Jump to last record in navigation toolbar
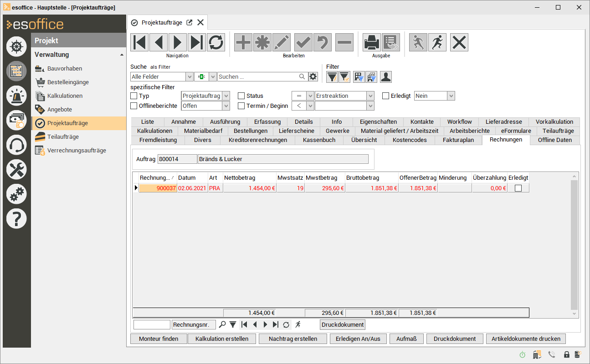The image size is (590, 364). [x=197, y=42]
